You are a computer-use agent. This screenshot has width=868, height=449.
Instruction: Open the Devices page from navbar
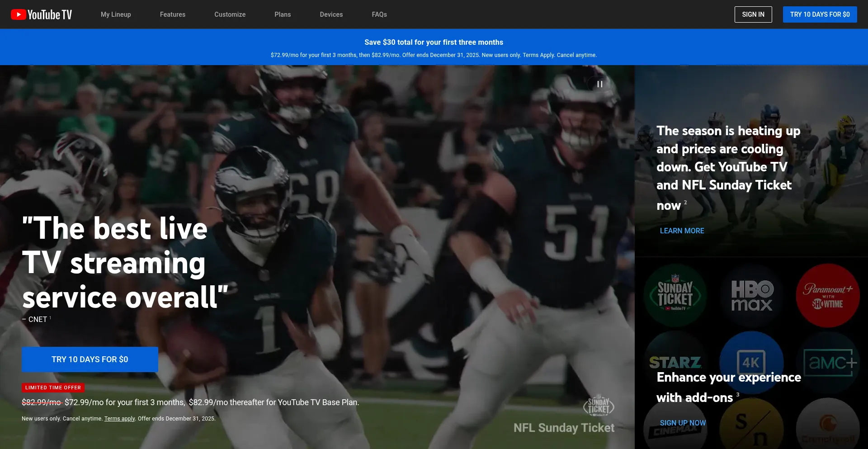click(x=331, y=14)
